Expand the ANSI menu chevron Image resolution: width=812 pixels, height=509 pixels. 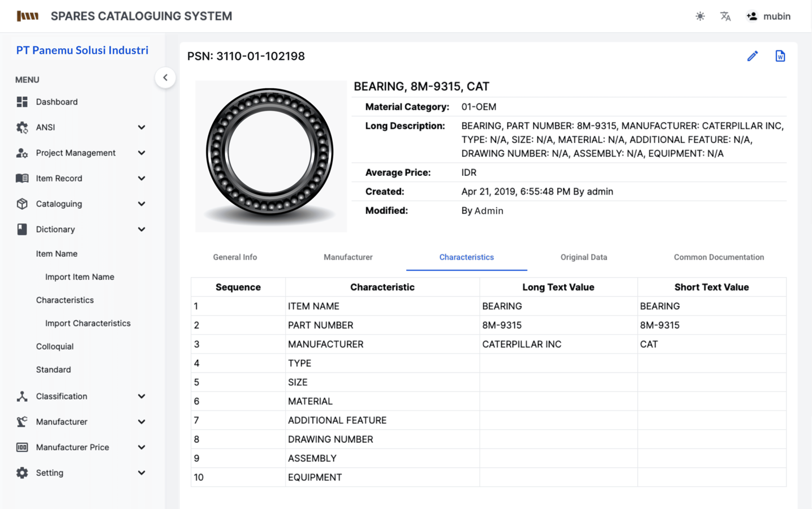(x=141, y=127)
